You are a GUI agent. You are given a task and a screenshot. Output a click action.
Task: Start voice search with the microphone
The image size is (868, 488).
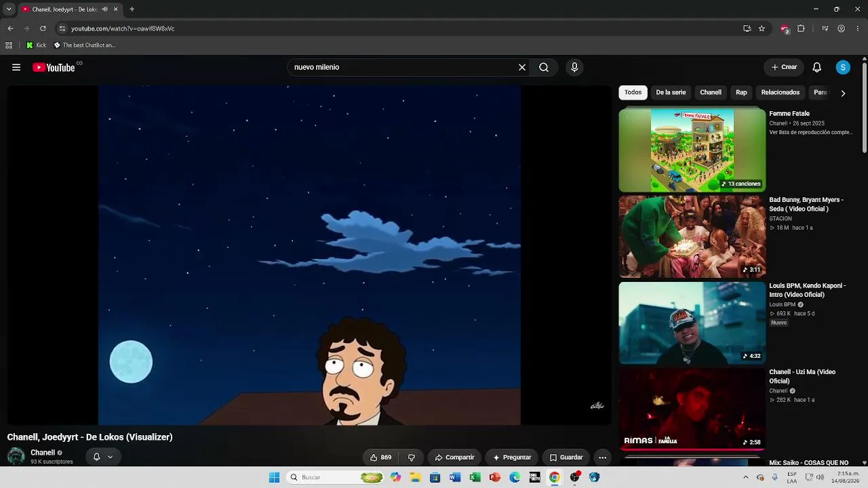(x=574, y=67)
